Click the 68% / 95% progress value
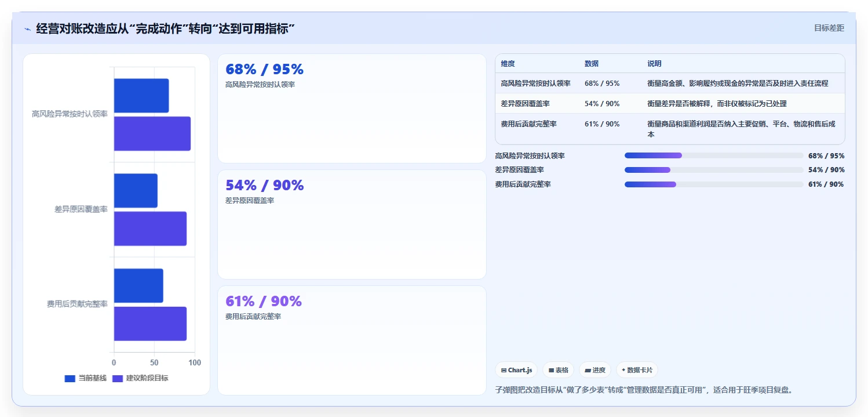This screenshot has width=868, height=417. pyautogui.click(x=826, y=155)
